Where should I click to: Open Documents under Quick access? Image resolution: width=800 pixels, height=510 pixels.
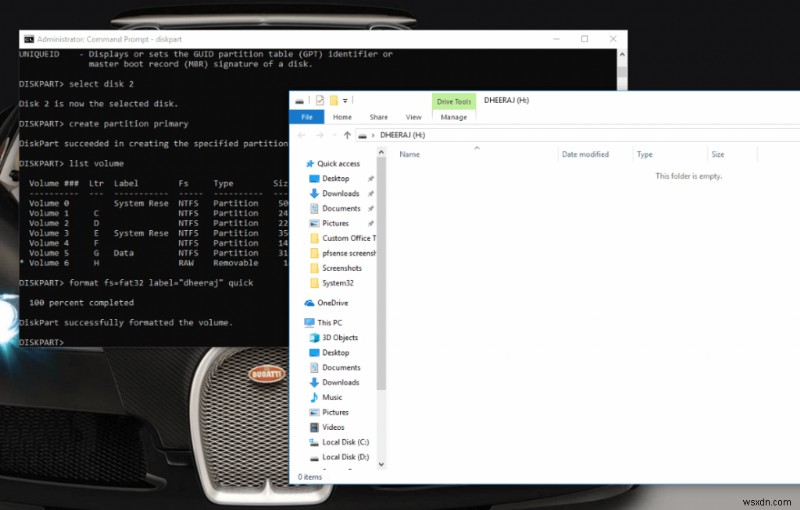pyautogui.click(x=341, y=208)
